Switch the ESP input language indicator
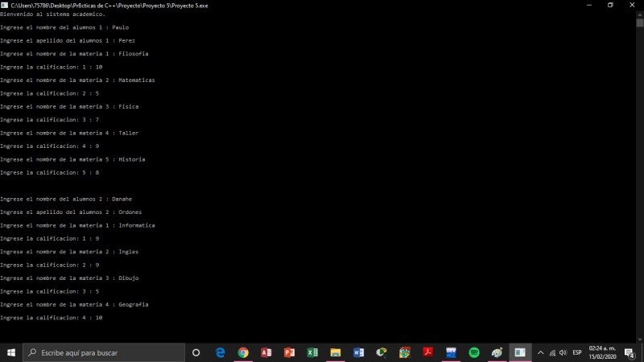 [x=577, y=352]
